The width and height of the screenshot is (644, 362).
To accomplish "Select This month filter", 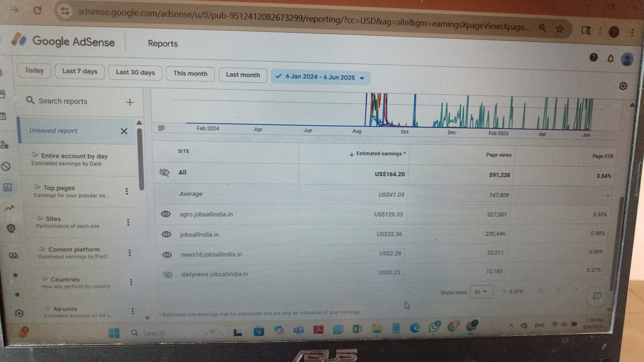I will 190,74.
